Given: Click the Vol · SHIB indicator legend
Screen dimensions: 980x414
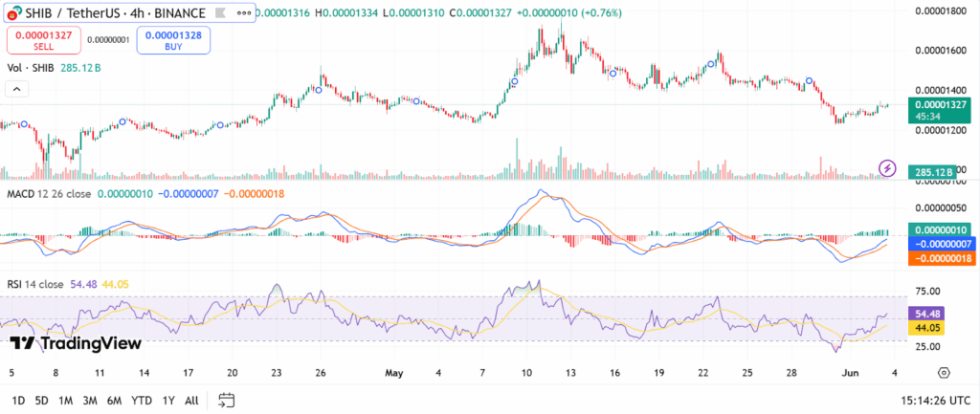Looking at the screenshot, I should click(30, 68).
